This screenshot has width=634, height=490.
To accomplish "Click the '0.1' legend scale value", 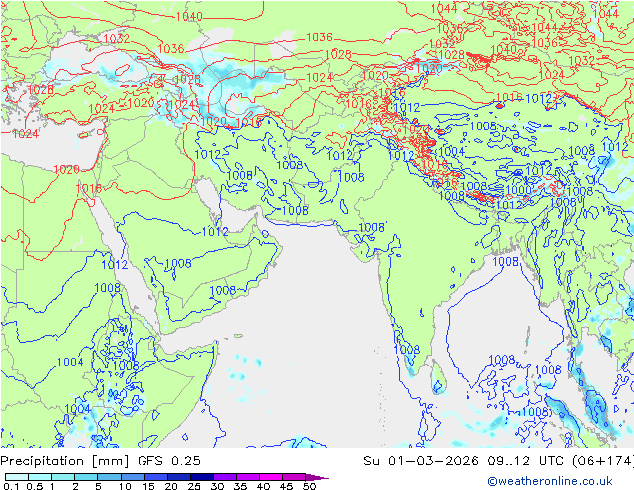I will [x=11, y=486].
